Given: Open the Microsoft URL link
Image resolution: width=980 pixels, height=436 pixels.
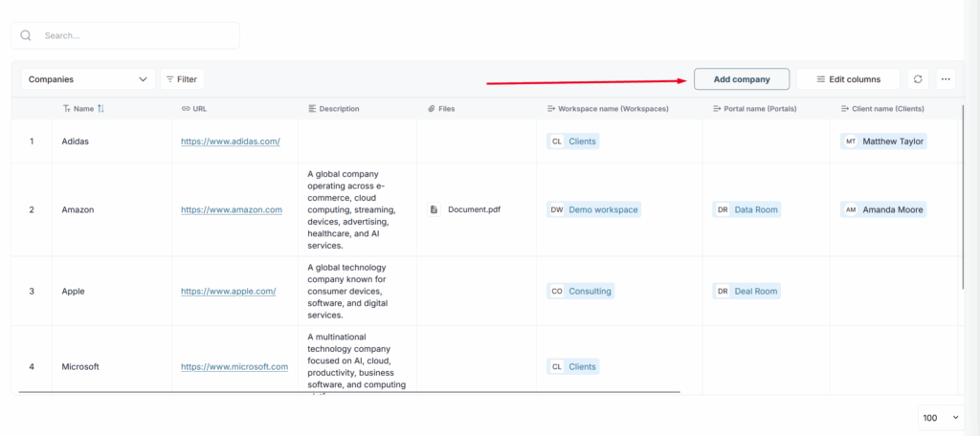Looking at the screenshot, I should click(x=234, y=366).
